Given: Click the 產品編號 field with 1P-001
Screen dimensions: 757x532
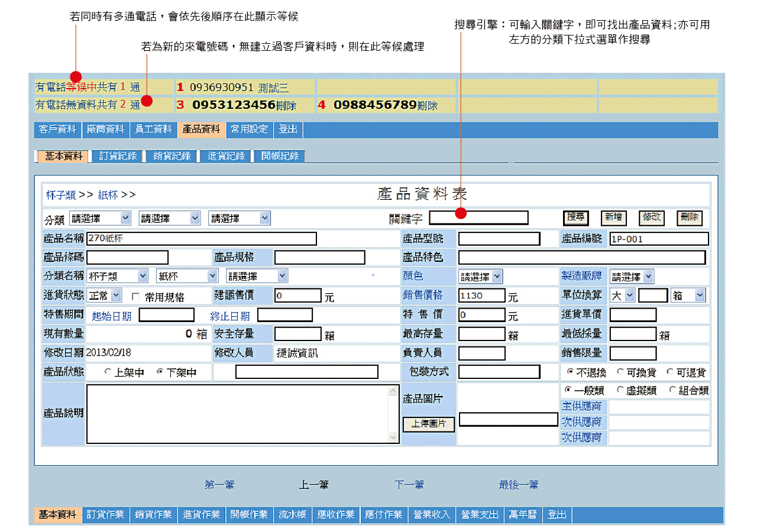Looking at the screenshot, I should tap(659, 239).
